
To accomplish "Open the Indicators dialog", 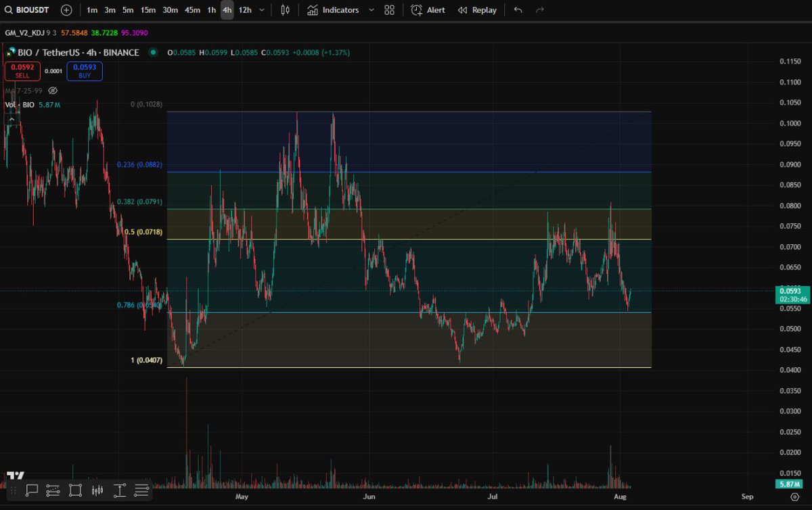I will 333,10.
